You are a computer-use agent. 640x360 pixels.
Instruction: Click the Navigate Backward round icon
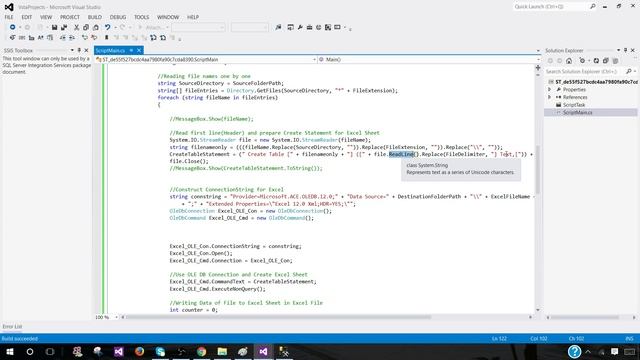13,27
